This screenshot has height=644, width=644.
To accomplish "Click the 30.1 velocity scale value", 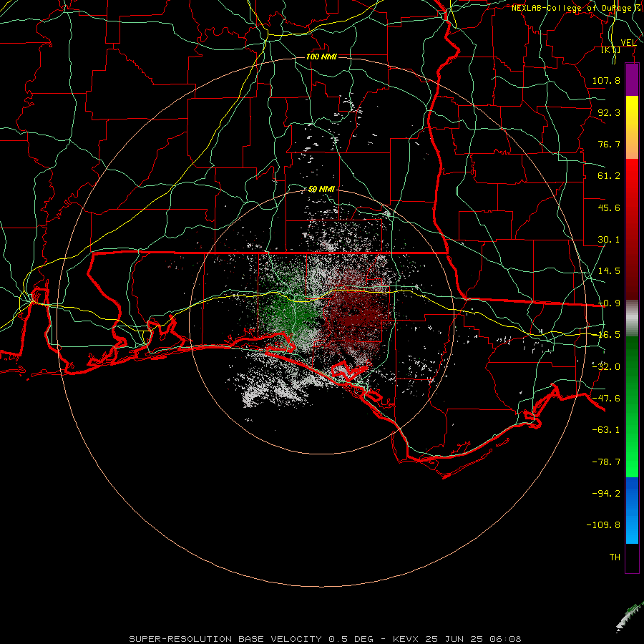I will [609, 240].
